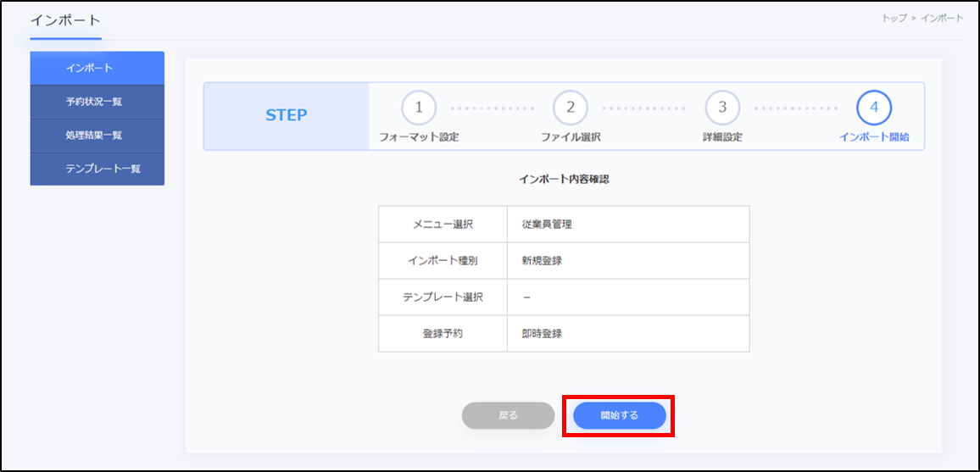The width and height of the screenshot is (980, 472).
Task: Click the インポート開始 step label
Action: (874, 136)
